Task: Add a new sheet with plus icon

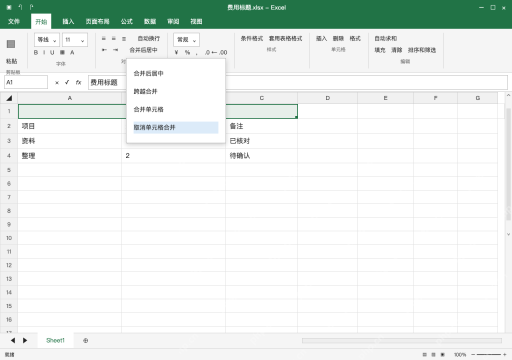Action: click(86, 340)
